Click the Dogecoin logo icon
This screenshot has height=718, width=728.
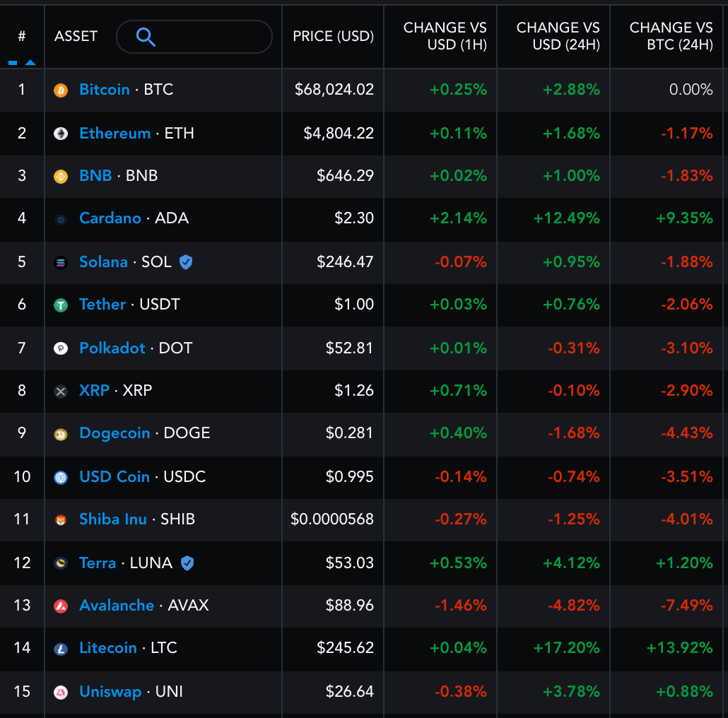pos(61,434)
